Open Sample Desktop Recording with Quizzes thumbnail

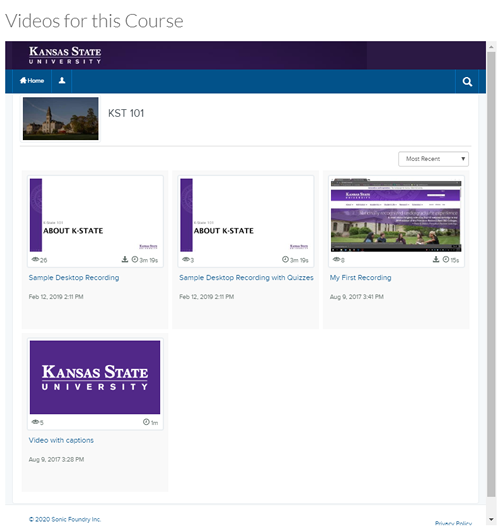coord(246,215)
